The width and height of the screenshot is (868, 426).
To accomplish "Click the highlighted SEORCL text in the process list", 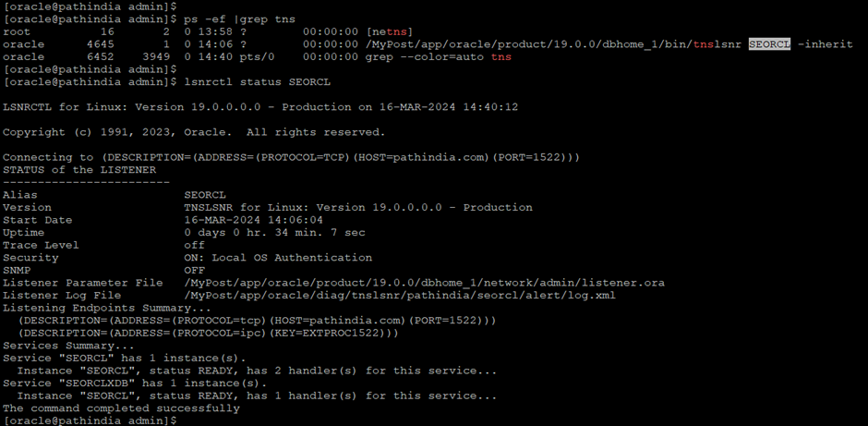I will click(769, 44).
